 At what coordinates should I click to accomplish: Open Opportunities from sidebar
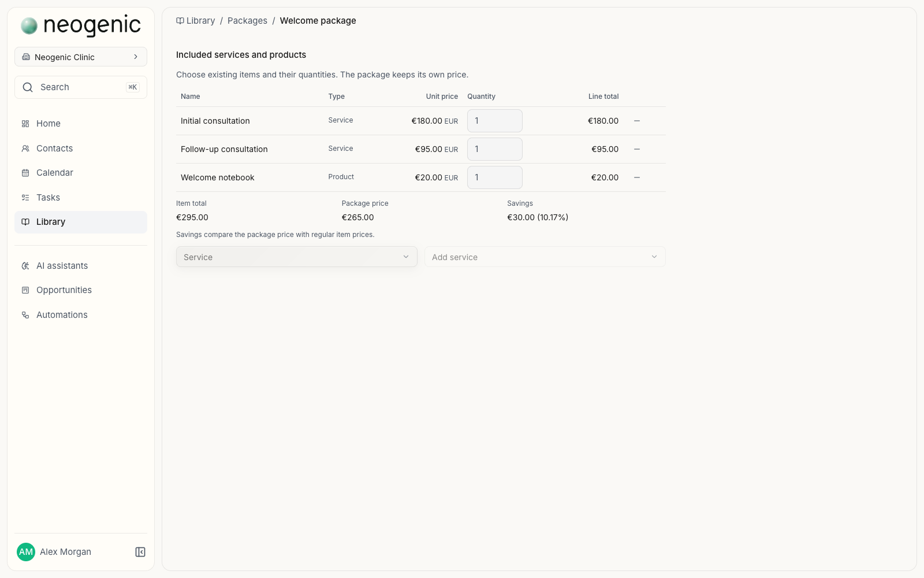pyautogui.click(x=81, y=290)
